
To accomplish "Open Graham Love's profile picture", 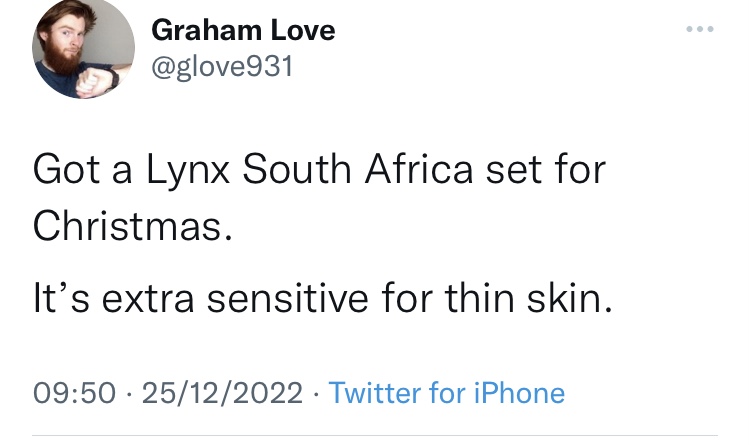I will pyautogui.click(x=83, y=47).
